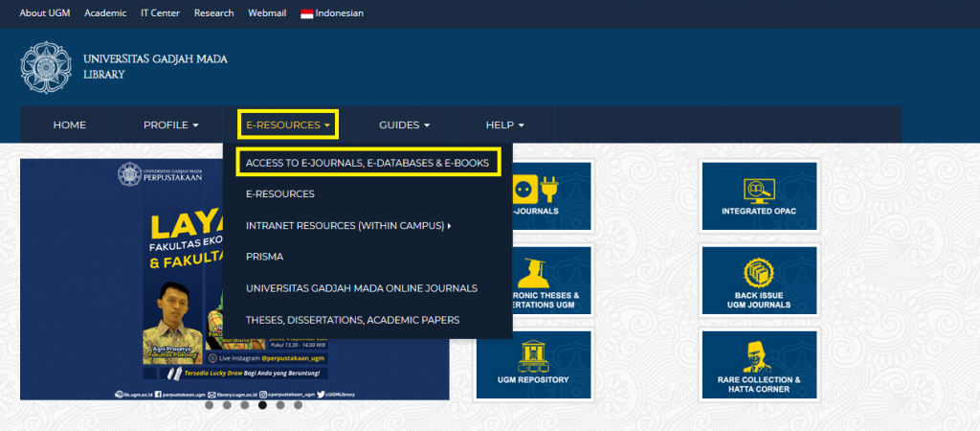Go to the fifth carousel slide dot
Screen dimensions: 980x431
(280, 405)
